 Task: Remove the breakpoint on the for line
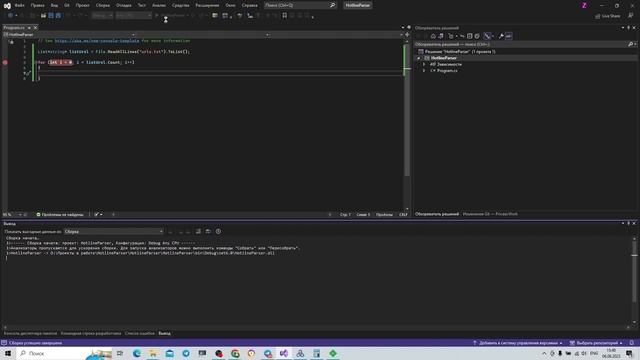coord(5,62)
